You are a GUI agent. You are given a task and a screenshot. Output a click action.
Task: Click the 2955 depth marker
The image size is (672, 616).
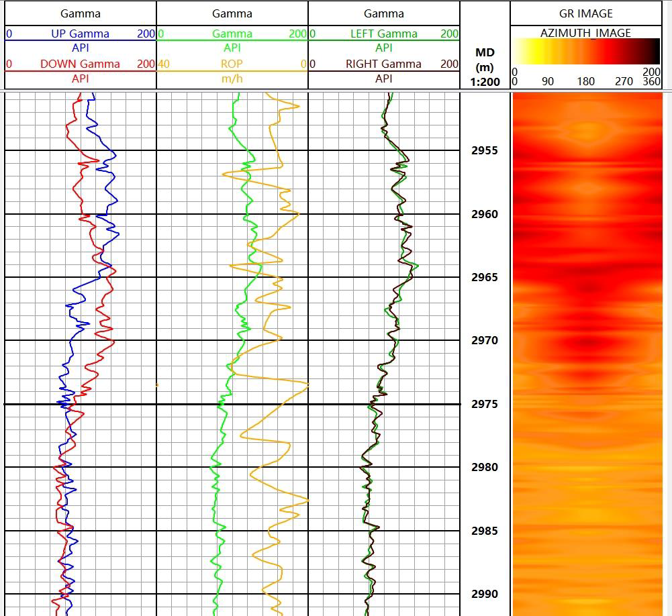point(485,150)
